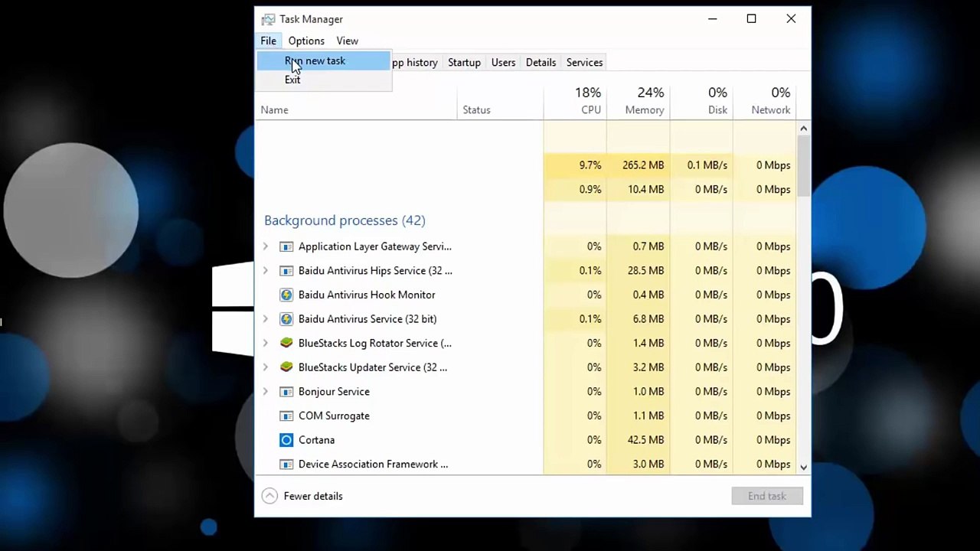Sort processes by Memory column
The image size is (980, 551).
639,103
